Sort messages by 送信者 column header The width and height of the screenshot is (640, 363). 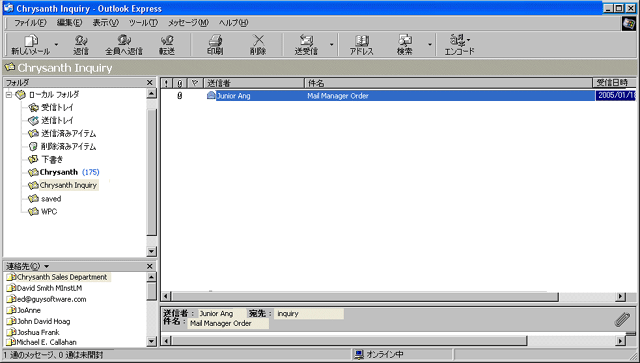click(x=253, y=83)
